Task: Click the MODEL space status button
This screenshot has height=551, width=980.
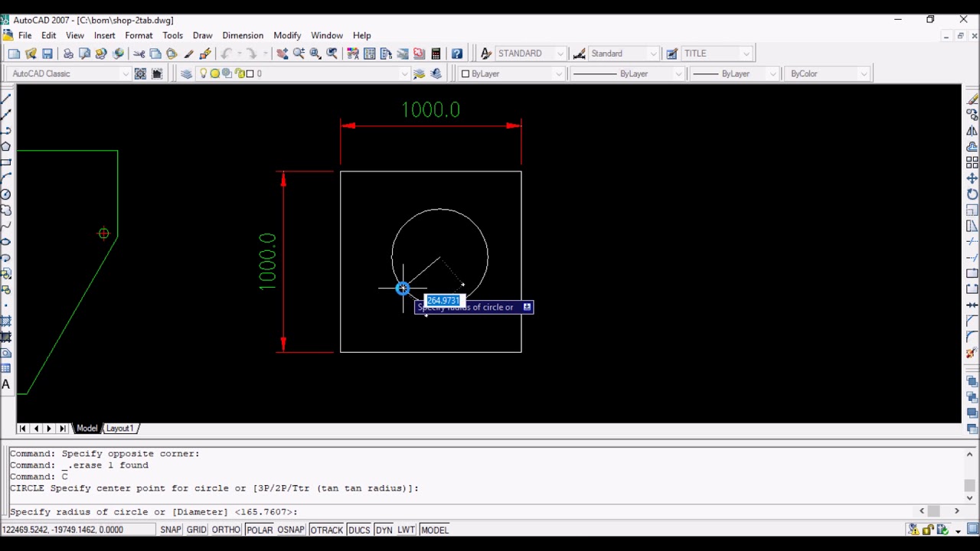Action: tap(434, 530)
